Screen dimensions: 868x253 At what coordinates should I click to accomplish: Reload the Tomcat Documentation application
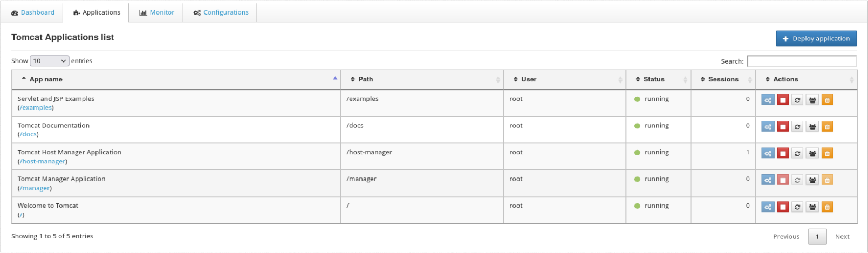797,127
